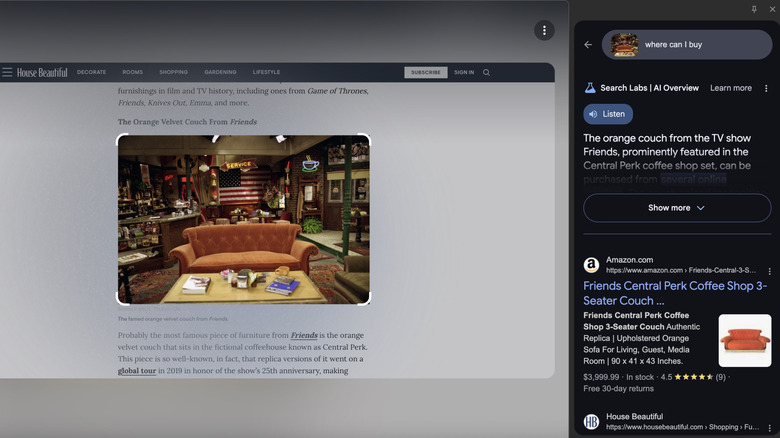
Task: Click the '$3,999.99' price text
Action: coord(601,377)
